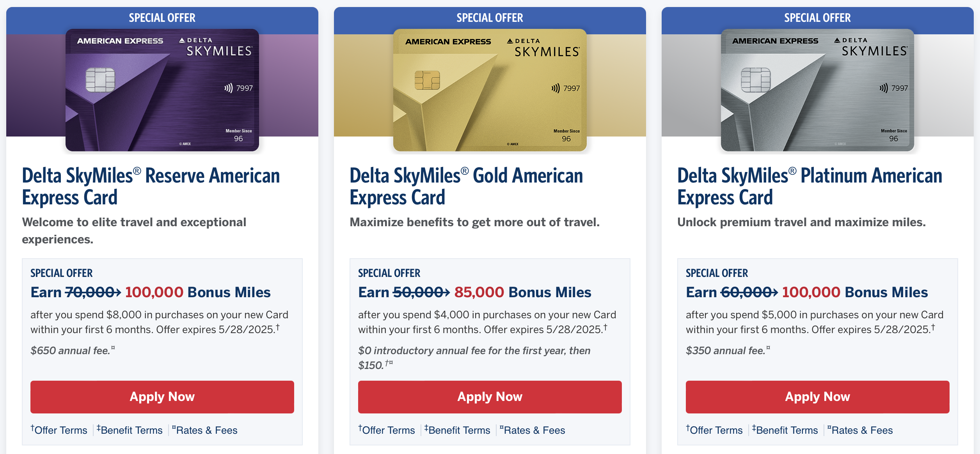The image size is (980, 454).
Task: Click the Delta SkyMiles Gold card title
Action: tap(467, 186)
